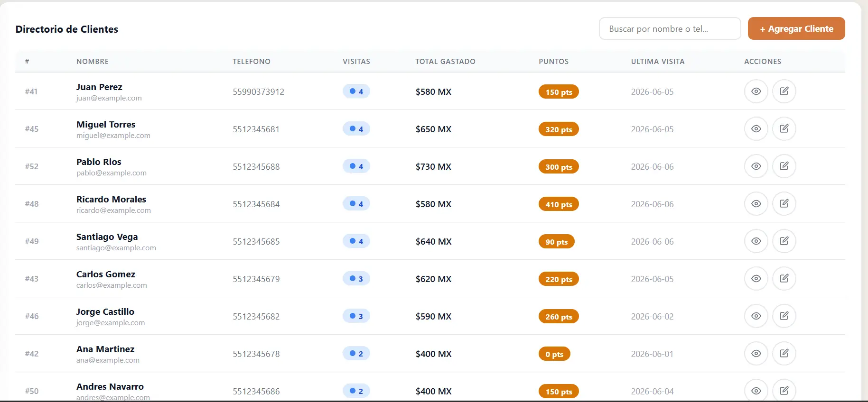Click the PUNTOS column header
868x402 pixels.
(x=553, y=61)
